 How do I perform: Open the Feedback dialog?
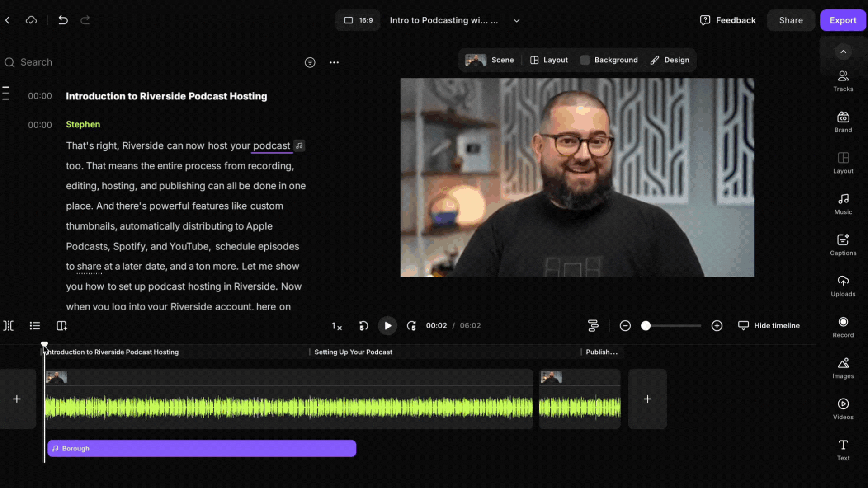(x=728, y=20)
